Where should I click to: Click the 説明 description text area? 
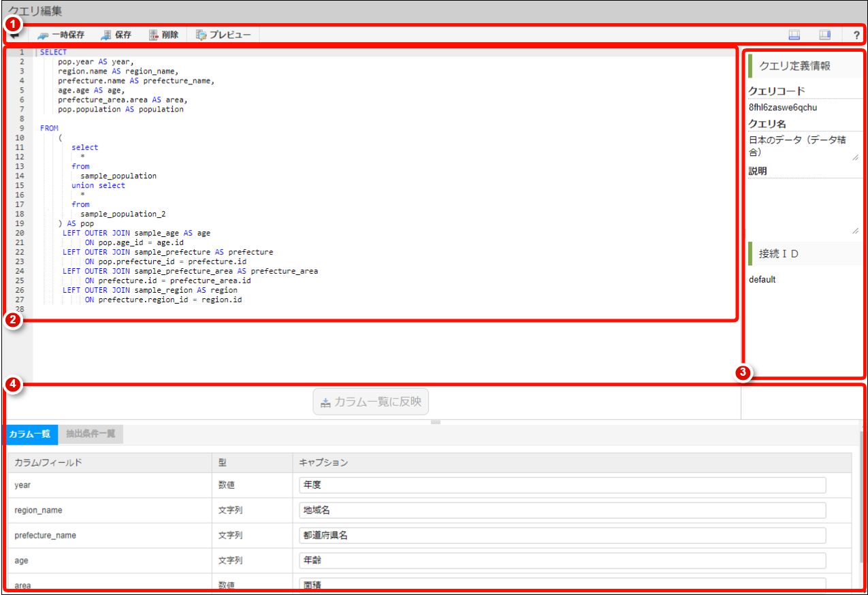point(803,207)
